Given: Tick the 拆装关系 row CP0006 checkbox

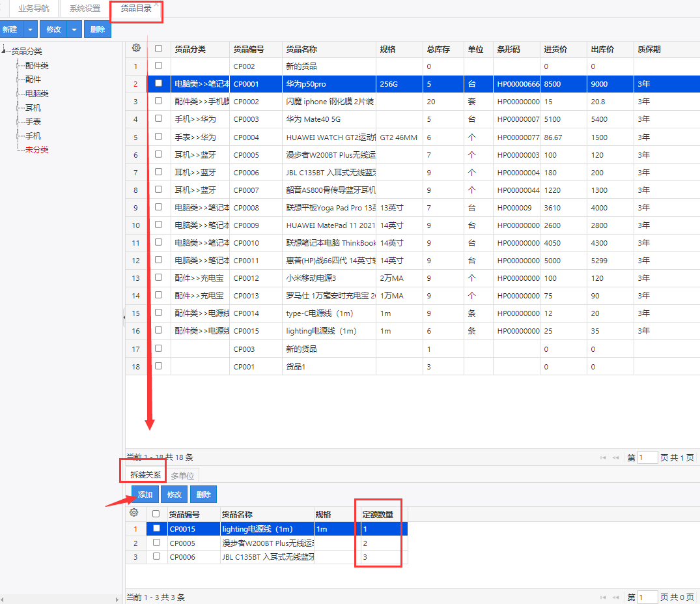Looking at the screenshot, I should tap(156, 556).
